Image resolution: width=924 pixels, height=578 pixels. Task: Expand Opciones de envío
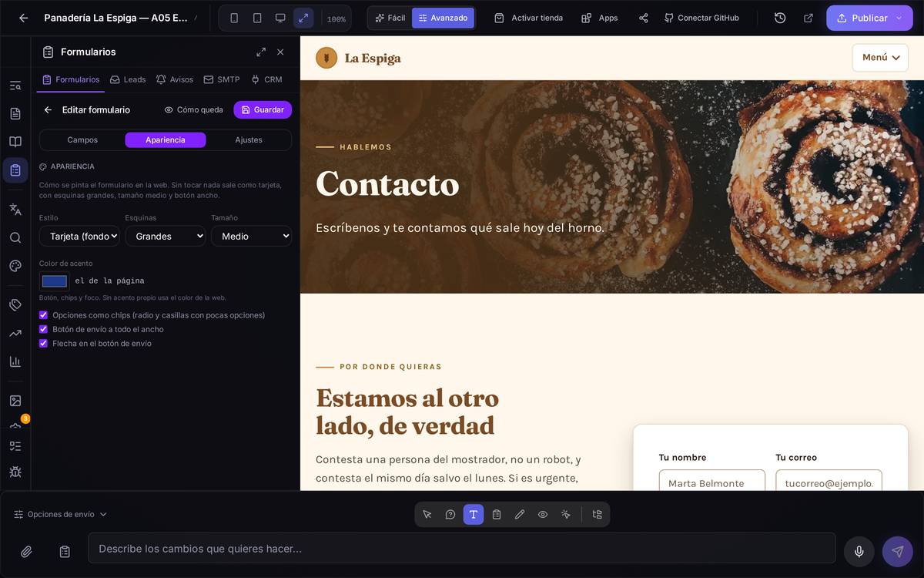pyautogui.click(x=61, y=514)
